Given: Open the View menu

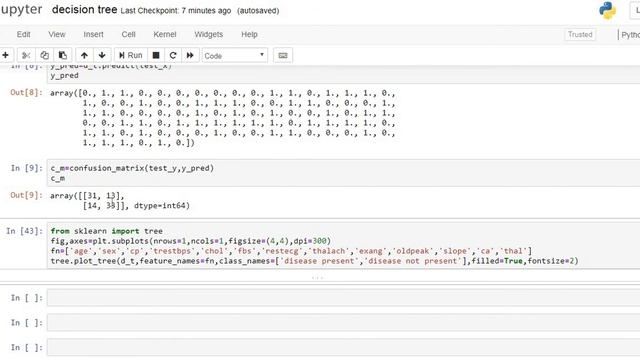Looking at the screenshot, I should click(57, 34).
